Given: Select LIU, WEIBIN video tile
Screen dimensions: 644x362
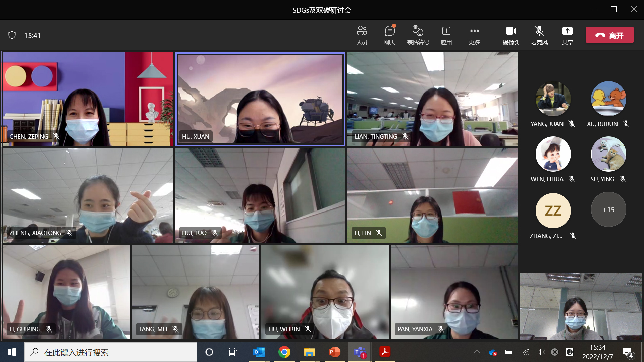Looking at the screenshot, I should point(325,292).
